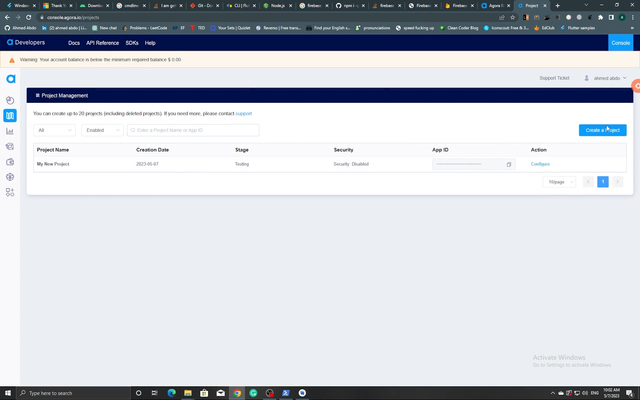
Task: Copy the App ID of My New Project
Action: coord(509,164)
